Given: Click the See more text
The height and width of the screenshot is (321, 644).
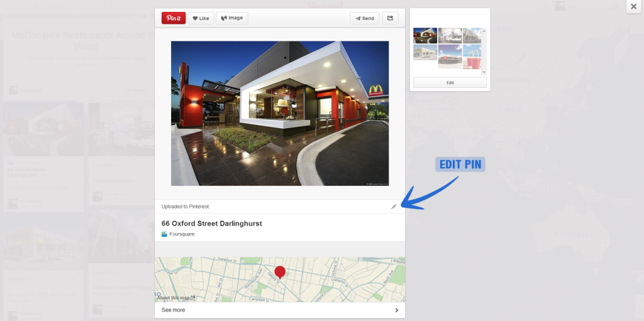Looking at the screenshot, I should [174, 310].
